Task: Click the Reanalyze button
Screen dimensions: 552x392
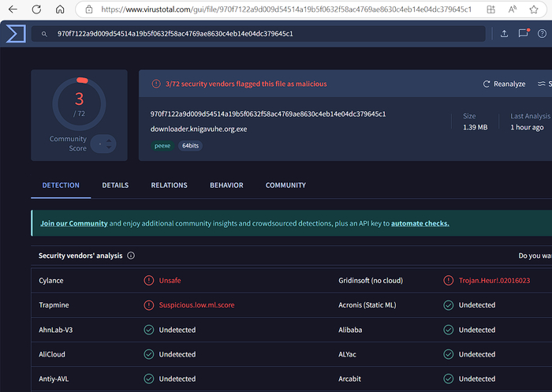Action: point(504,84)
